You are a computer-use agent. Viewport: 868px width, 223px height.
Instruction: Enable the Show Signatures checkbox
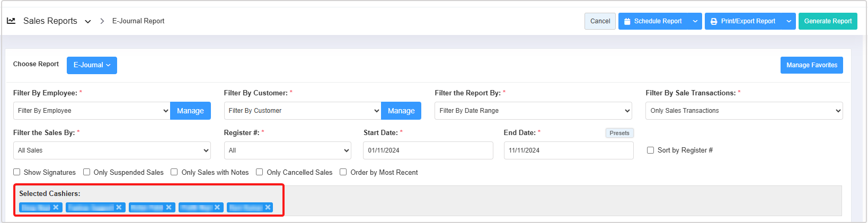pos(17,172)
